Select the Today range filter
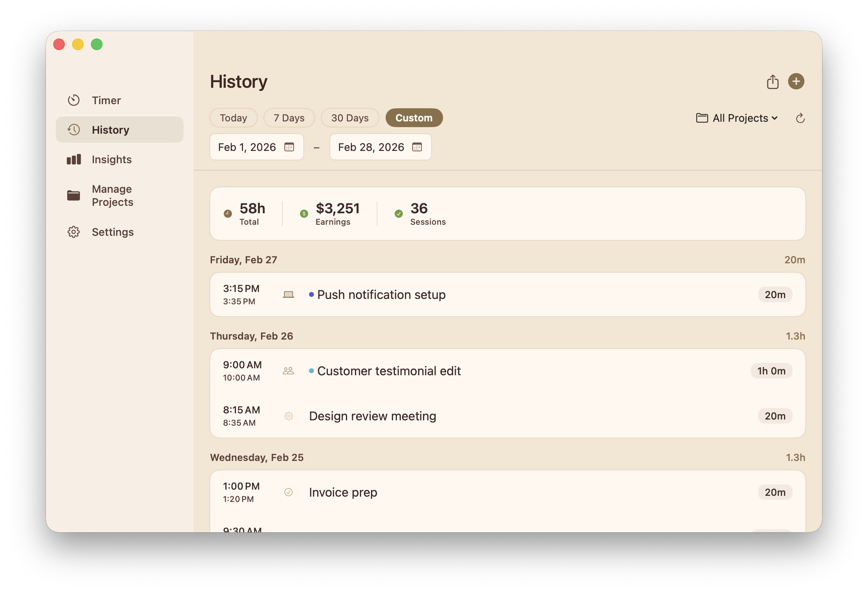The height and width of the screenshot is (593, 868). tap(233, 118)
